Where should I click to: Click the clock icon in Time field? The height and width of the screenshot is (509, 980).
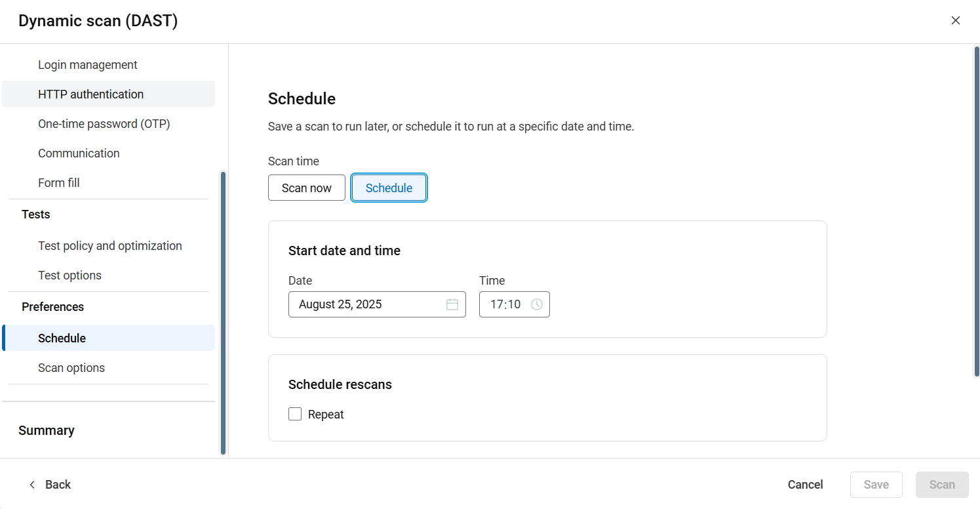[x=536, y=304]
